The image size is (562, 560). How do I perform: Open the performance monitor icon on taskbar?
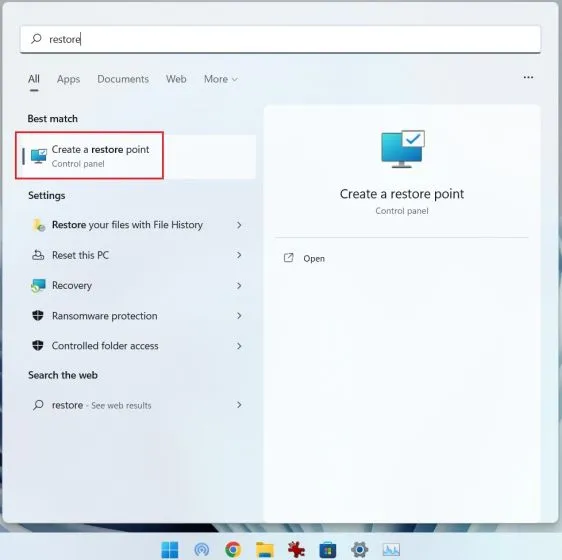pos(391,549)
